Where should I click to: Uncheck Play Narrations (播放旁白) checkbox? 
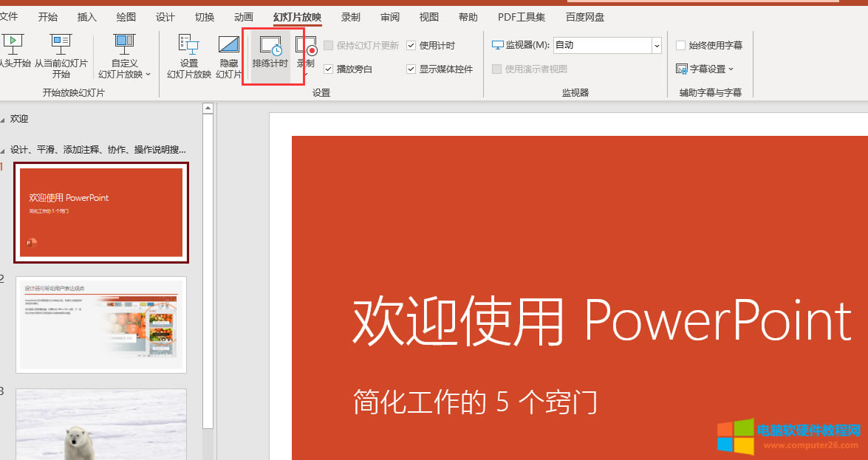329,69
